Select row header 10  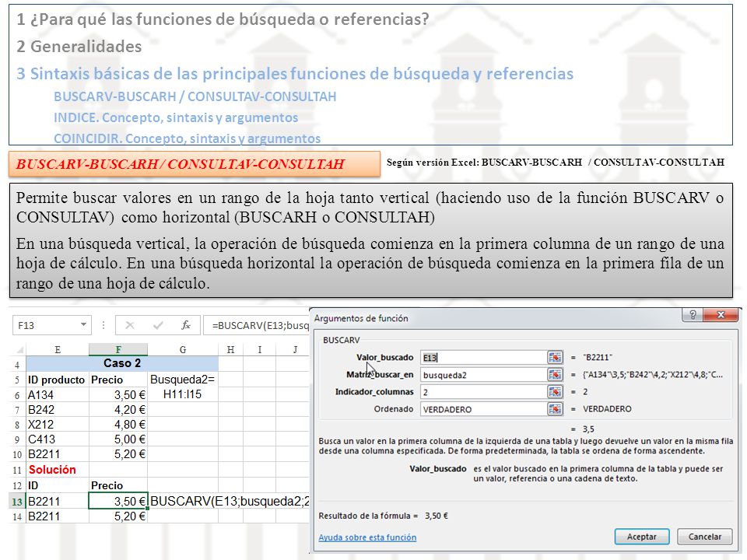coord(17,455)
